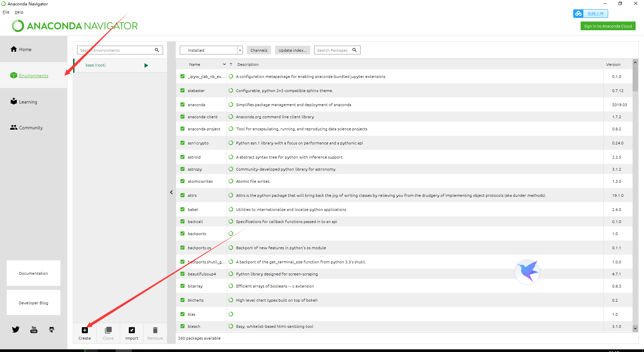Select the backports.os package name
This screenshot has width=644, height=352.
[199, 248]
